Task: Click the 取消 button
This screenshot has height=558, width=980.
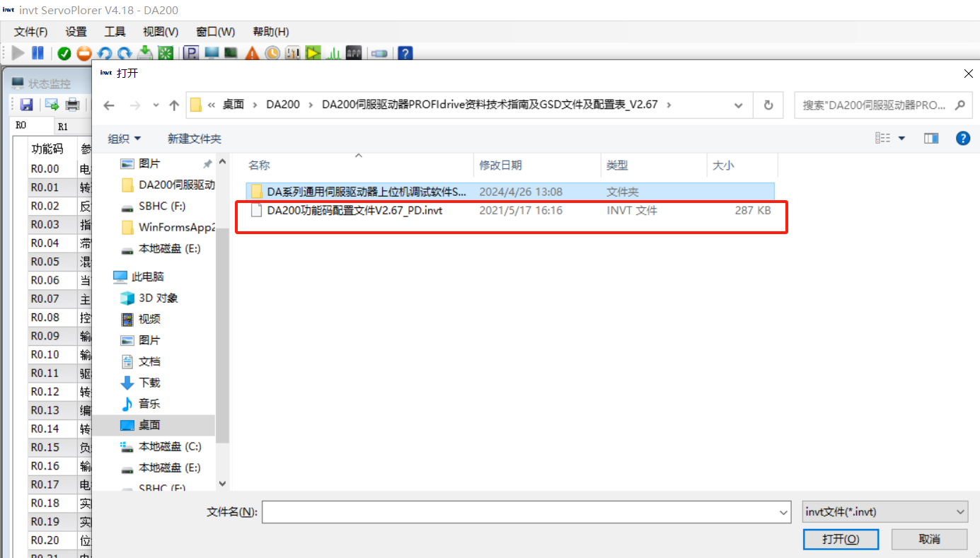Action: tap(929, 539)
